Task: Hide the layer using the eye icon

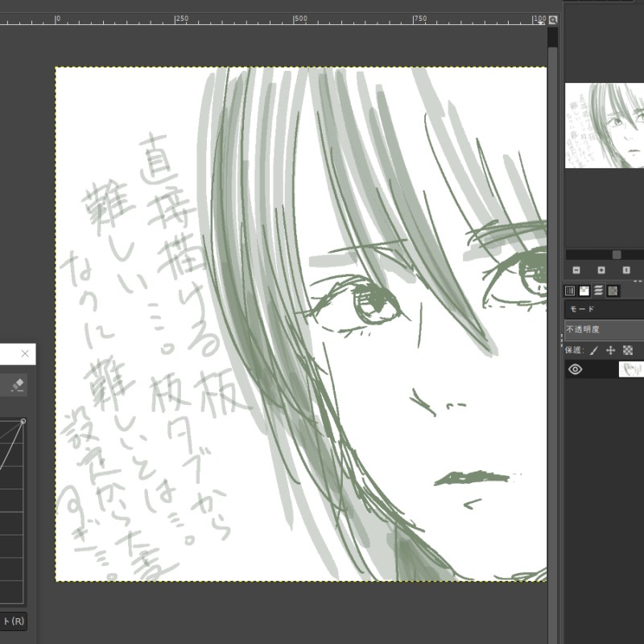Action: pyautogui.click(x=575, y=369)
